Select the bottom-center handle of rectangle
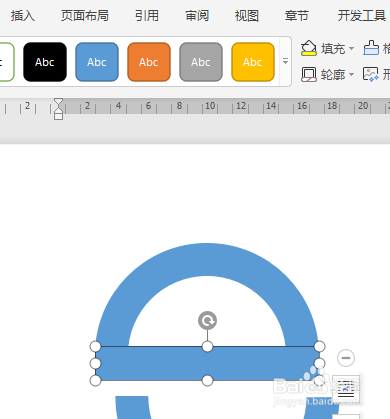Viewport: 390px width, 419px height. [207, 380]
